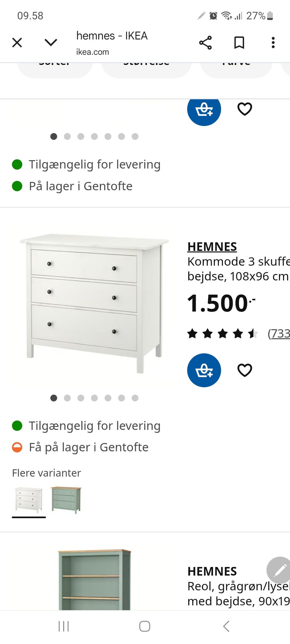Viewport: 290px width, 644px height.
Task: Tap the recent apps navigation button
Action: 64,626
